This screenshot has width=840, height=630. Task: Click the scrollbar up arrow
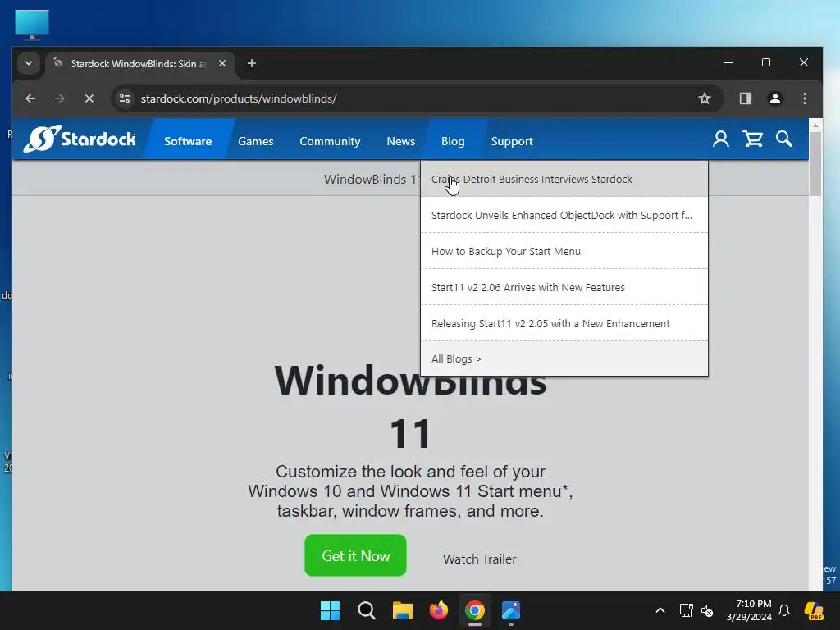[x=815, y=126]
